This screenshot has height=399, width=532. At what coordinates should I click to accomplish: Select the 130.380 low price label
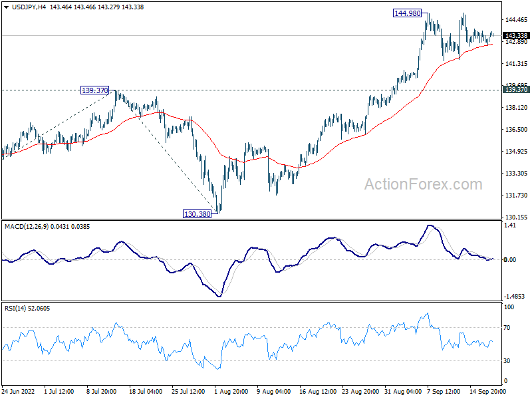(197, 214)
